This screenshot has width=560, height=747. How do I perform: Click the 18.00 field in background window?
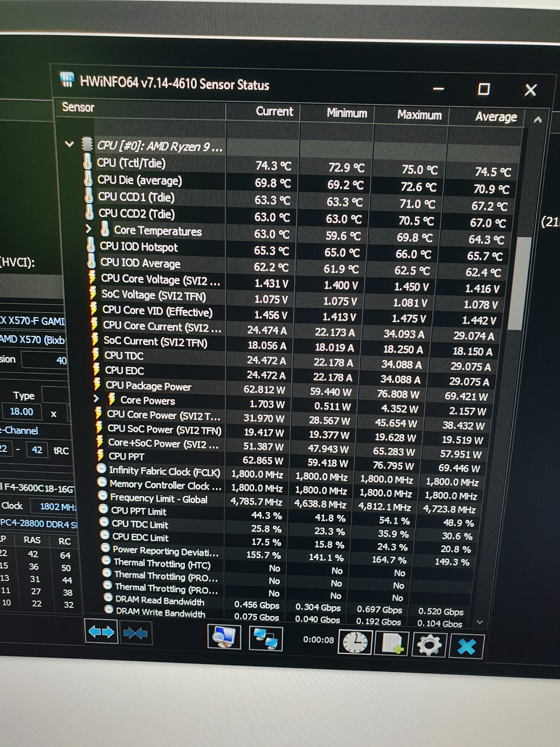(22, 412)
